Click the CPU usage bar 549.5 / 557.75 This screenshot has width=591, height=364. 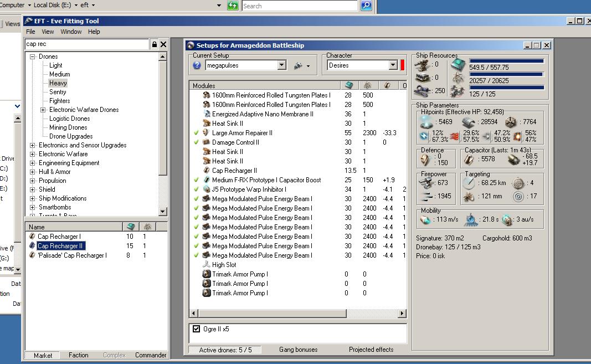point(506,61)
